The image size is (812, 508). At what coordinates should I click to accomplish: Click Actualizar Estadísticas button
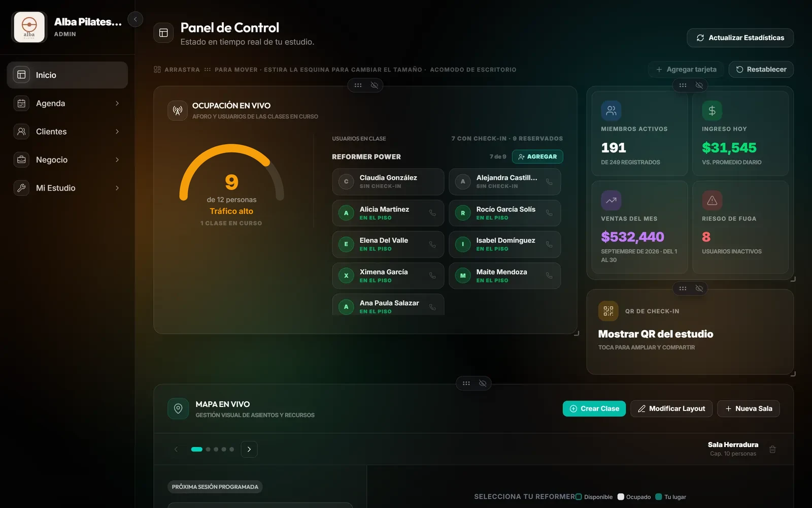[740, 38]
